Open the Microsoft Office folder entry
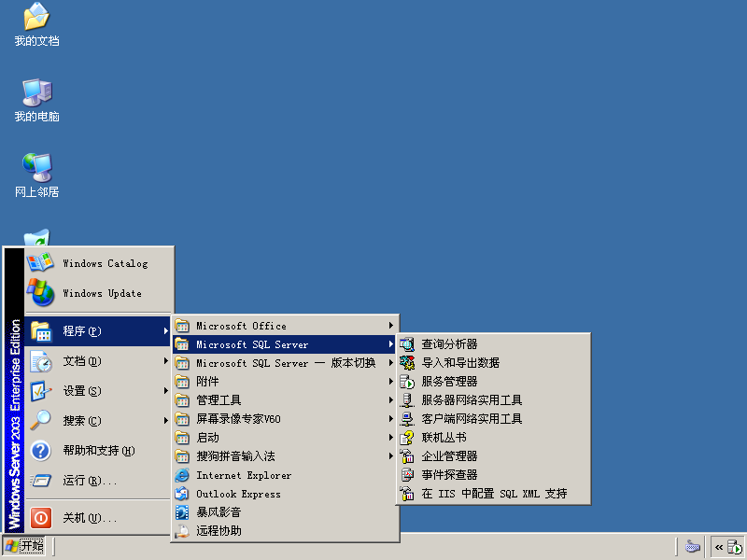The width and height of the screenshot is (747, 560). click(x=285, y=326)
